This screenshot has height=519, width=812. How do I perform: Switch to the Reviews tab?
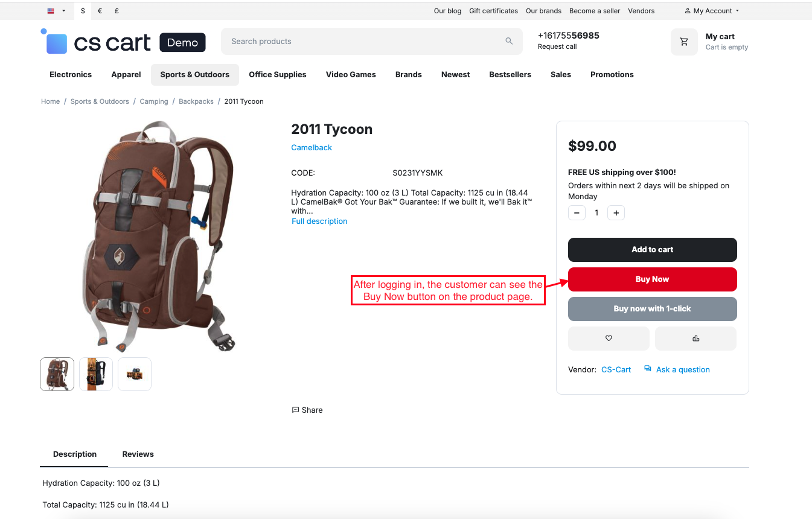[x=138, y=454]
